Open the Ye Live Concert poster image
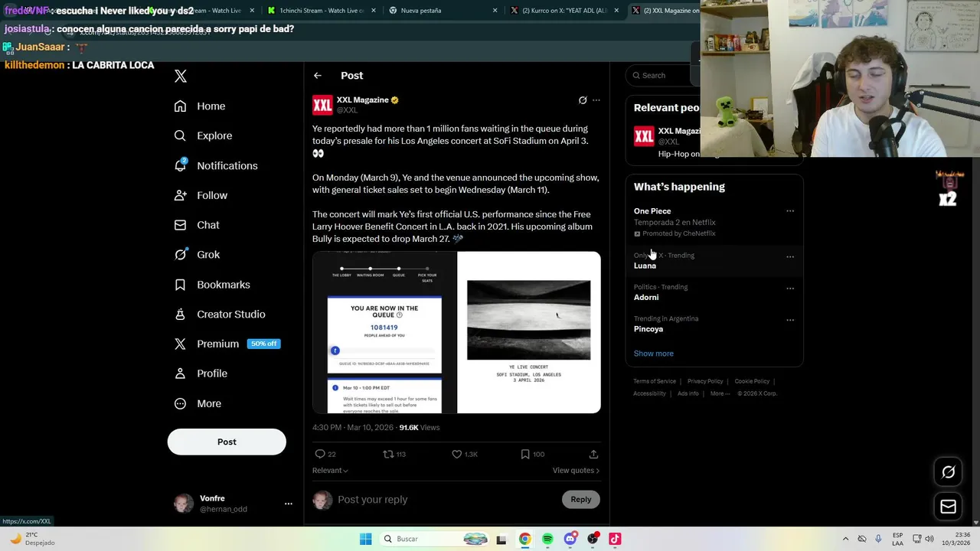980x551 pixels. [x=529, y=332]
